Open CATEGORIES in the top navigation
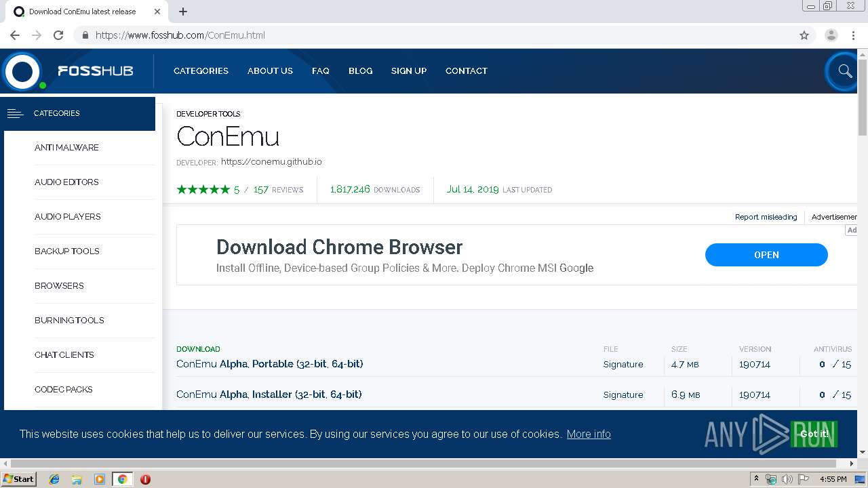 (201, 70)
